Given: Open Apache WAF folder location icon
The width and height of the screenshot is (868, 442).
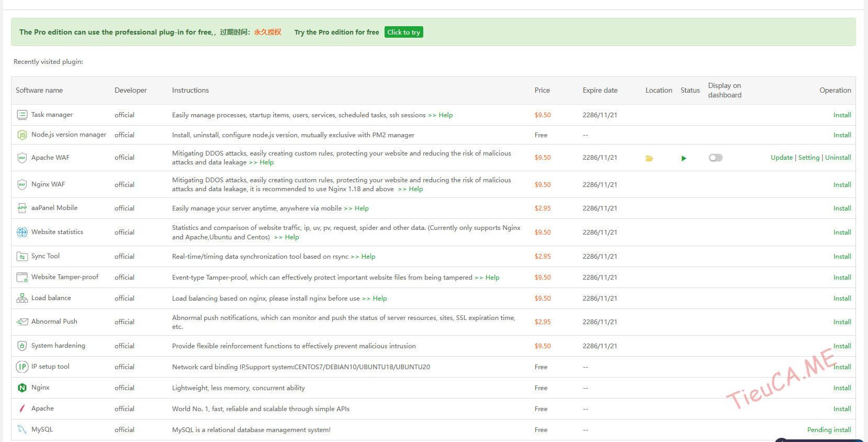Looking at the screenshot, I should [649, 158].
